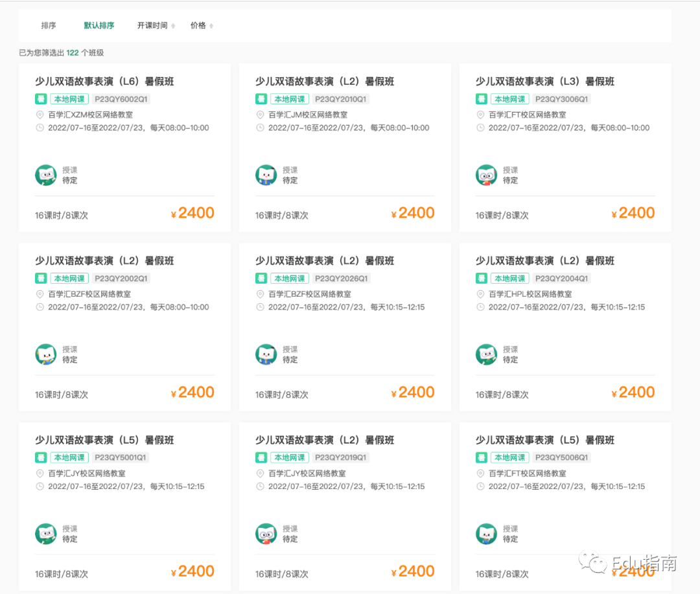The height and width of the screenshot is (594, 700).
Task: Click clock icon on P23QY2004Q1 card
Action: pyautogui.click(x=481, y=307)
